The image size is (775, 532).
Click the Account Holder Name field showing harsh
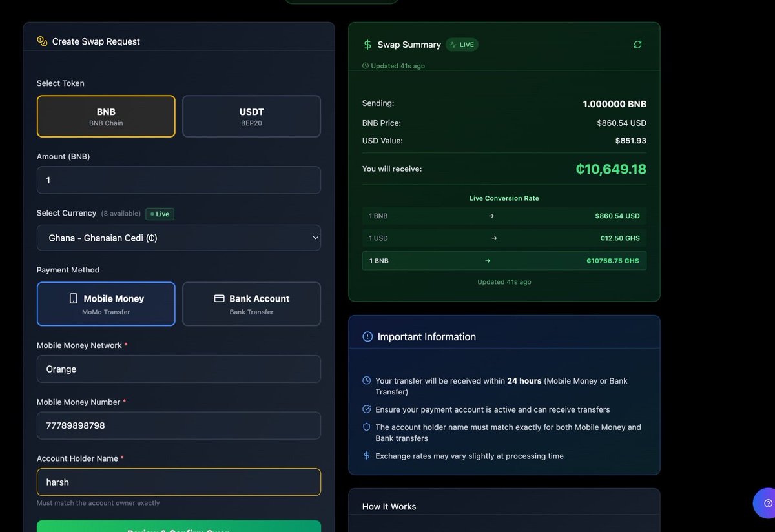point(179,482)
